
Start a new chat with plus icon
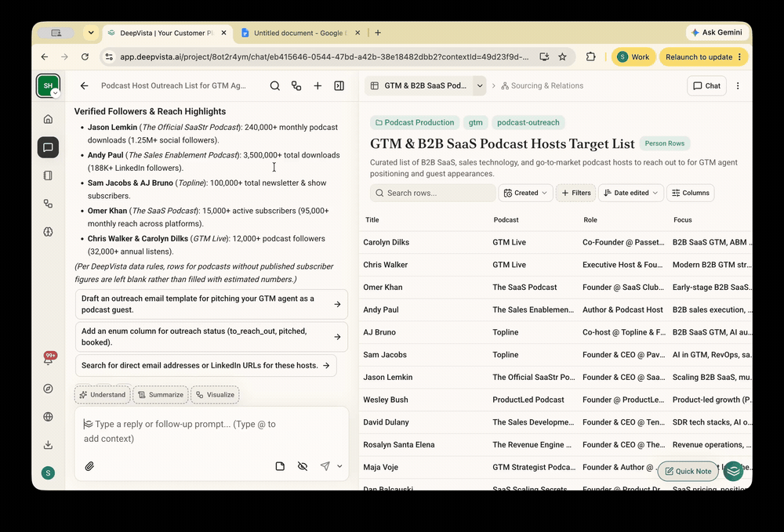click(x=318, y=86)
